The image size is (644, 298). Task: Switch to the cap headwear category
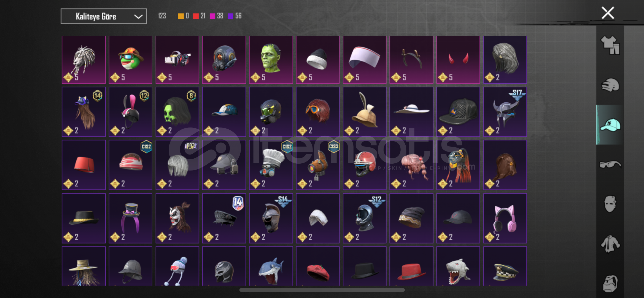[610, 125]
